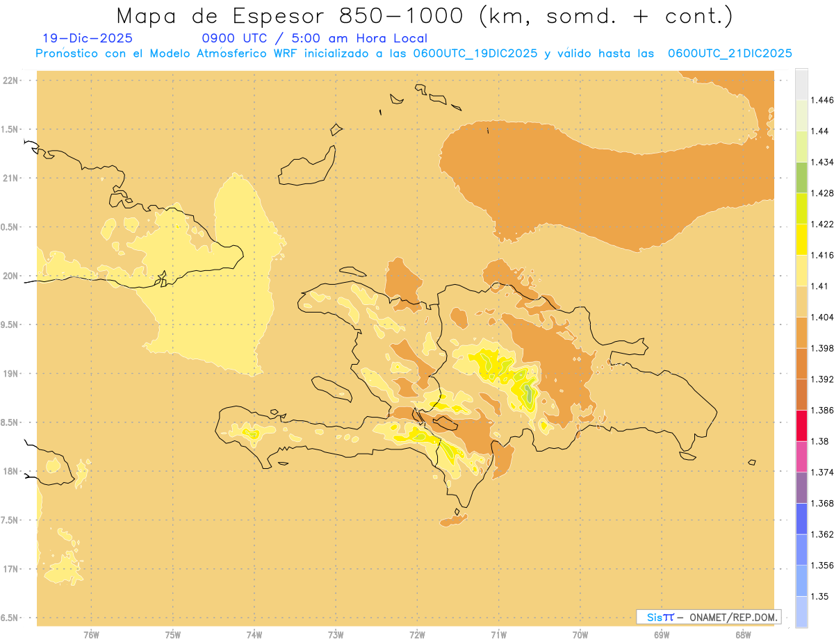834x644 pixels.
Task: Click the colorbar value '1.398'
Action: [x=821, y=348]
